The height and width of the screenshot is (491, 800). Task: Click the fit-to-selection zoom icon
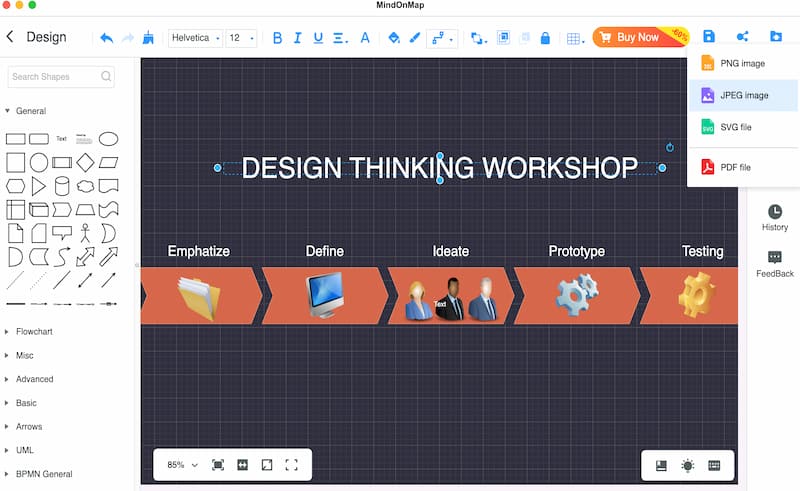pyautogui.click(x=218, y=465)
